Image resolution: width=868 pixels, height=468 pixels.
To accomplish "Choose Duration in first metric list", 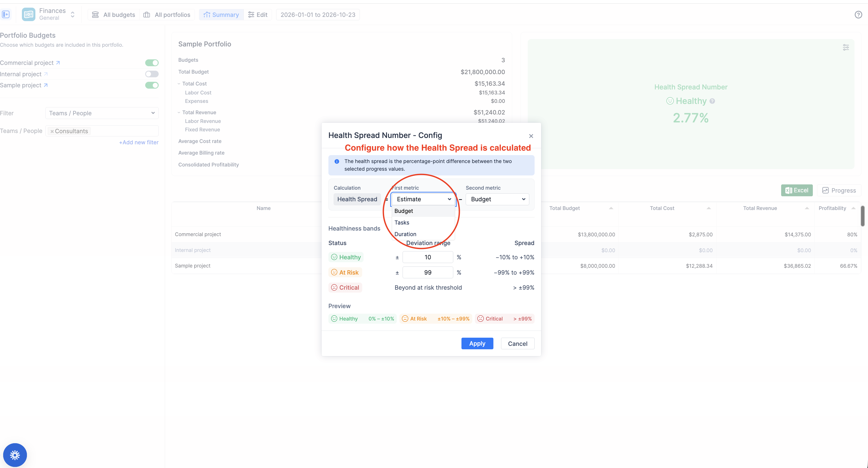I will click(423, 234).
